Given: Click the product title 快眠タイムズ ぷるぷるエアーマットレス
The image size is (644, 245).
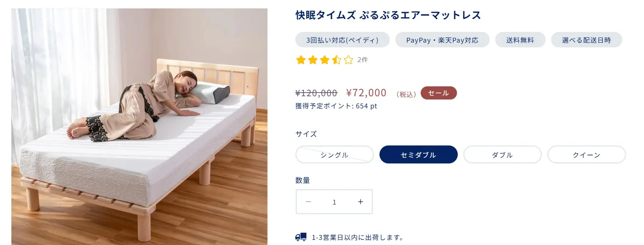Looking at the screenshot, I should coord(387,15).
